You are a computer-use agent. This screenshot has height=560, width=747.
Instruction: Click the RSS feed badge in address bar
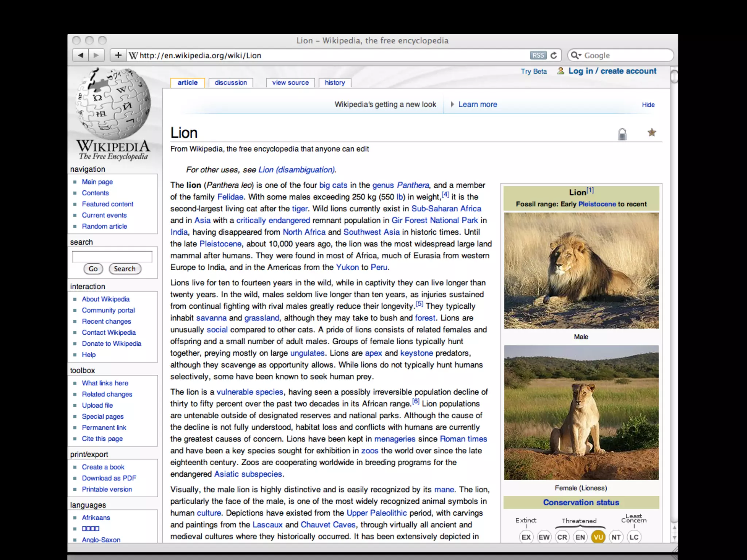(x=538, y=55)
